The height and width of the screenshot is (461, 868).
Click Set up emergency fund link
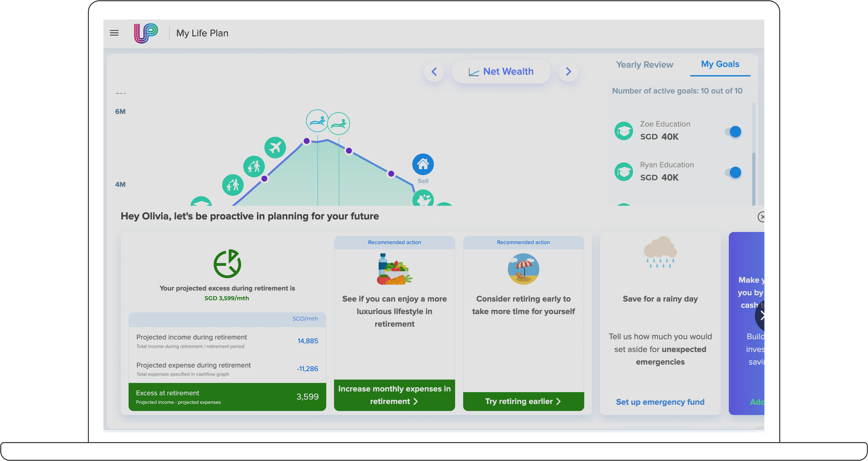[660, 402]
